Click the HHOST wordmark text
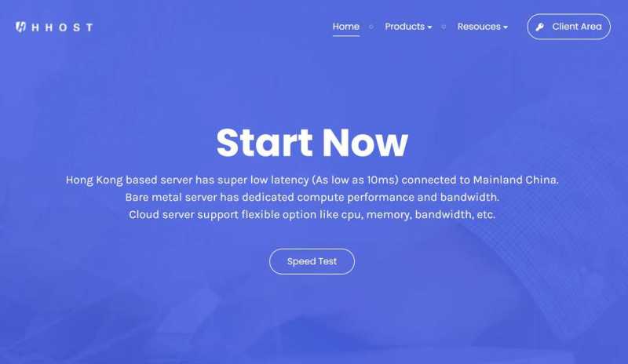 click(x=62, y=27)
